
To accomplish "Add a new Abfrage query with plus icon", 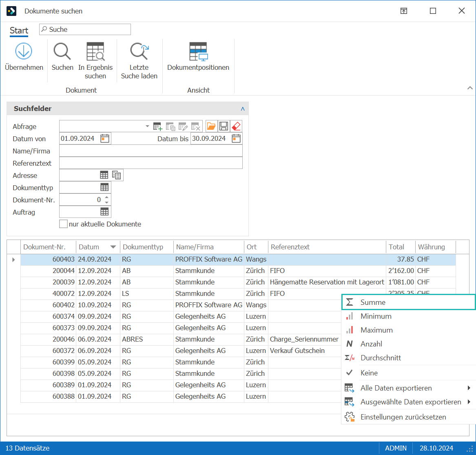I will 157,127.
